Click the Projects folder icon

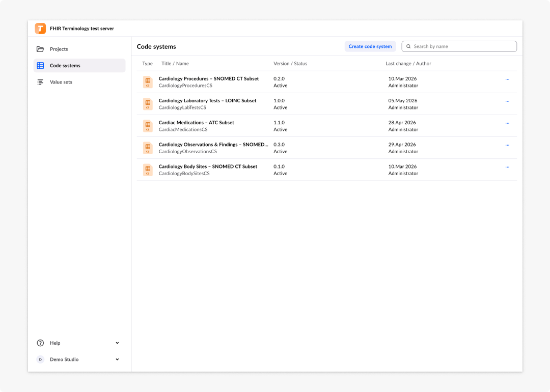tap(40, 49)
